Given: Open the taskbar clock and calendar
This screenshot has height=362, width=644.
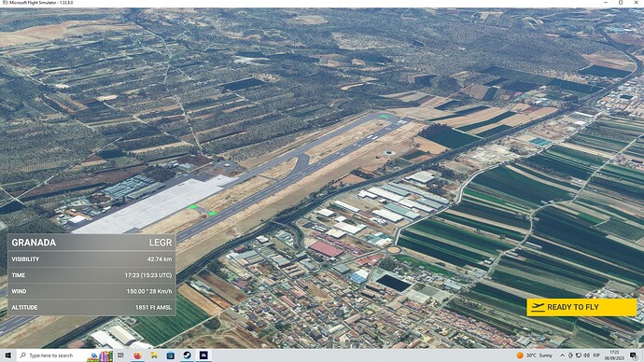Looking at the screenshot, I should [x=614, y=355].
